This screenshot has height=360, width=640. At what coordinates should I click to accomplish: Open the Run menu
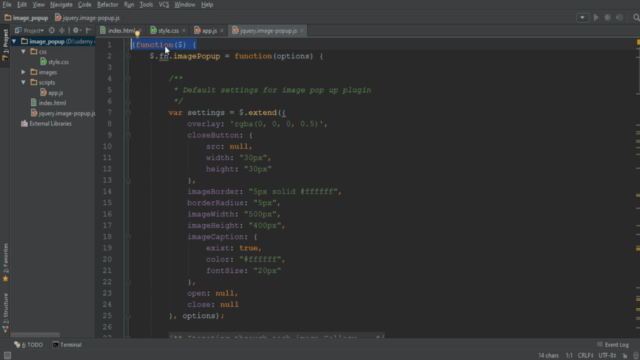tap(129, 4)
